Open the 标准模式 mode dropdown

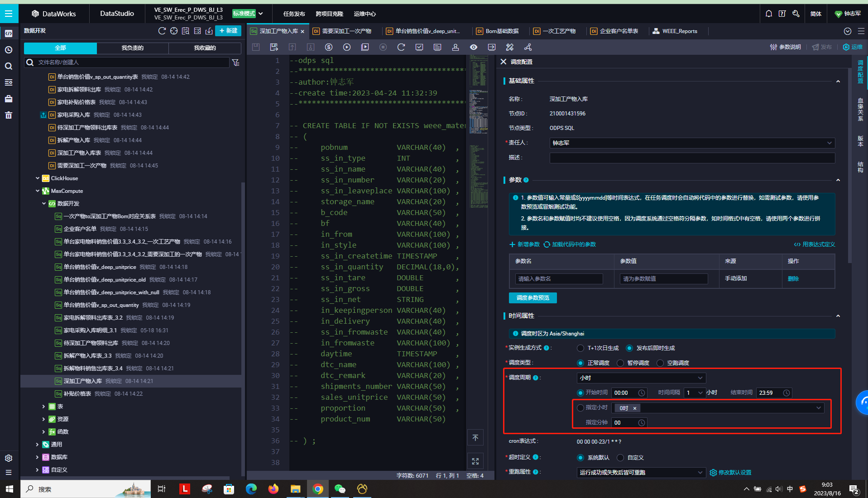click(248, 14)
